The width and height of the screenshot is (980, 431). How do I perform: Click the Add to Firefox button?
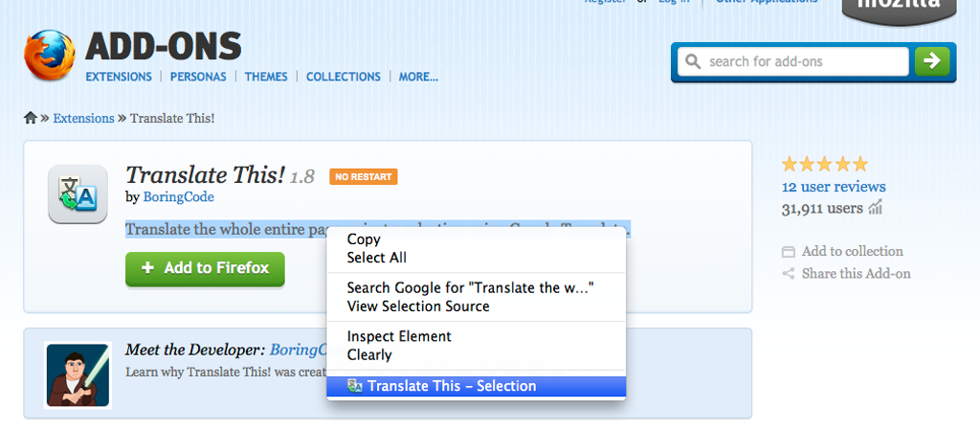[205, 268]
